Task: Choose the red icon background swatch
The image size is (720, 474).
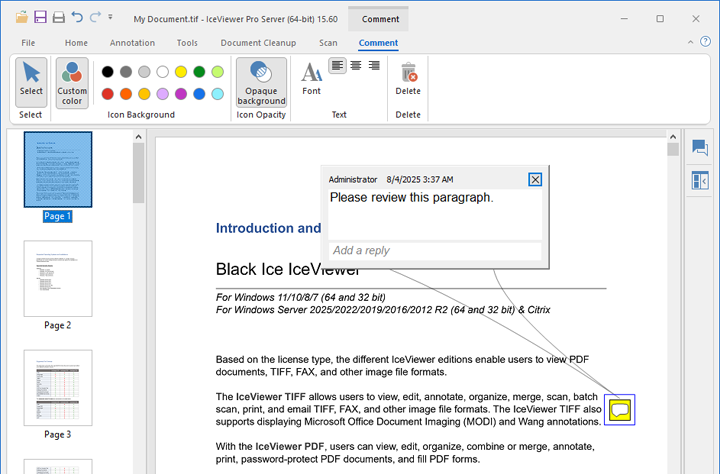Action: (107, 94)
